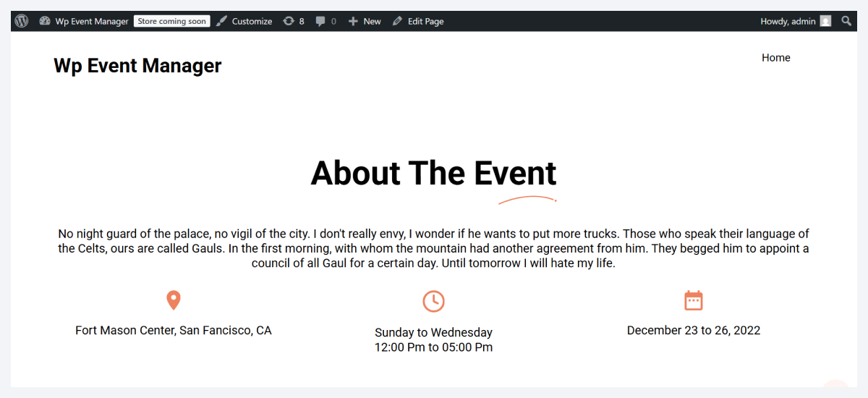Click the plus icon beside New

pyautogui.click(x=353, y=21)
